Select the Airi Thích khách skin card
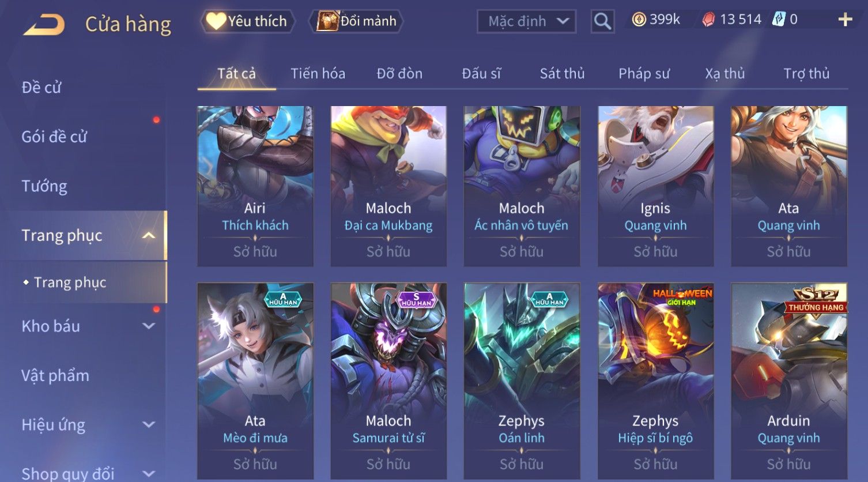This screenshot has height=482, width=868. pos(255,186)
